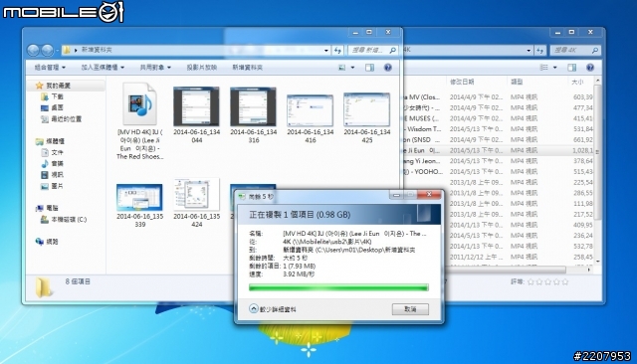This screenshot has height=364, width=637.
Task: Select the 'MUSES (...' row in 4K window
Action: (498, 118)
